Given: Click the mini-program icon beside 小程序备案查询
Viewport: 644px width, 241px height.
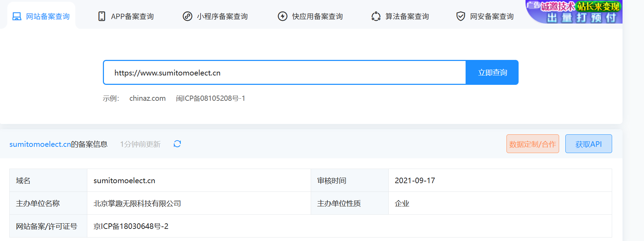Looking at the screenshot, I should point(187,16).
